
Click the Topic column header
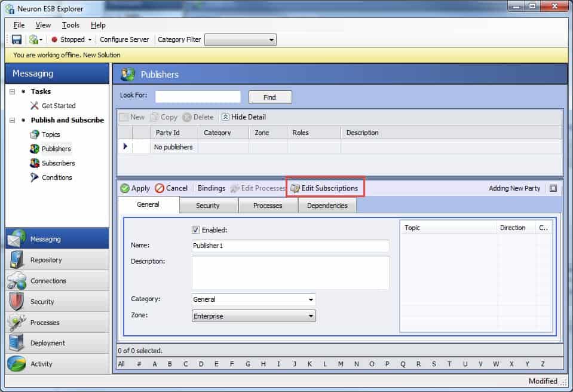pos(448,228)
